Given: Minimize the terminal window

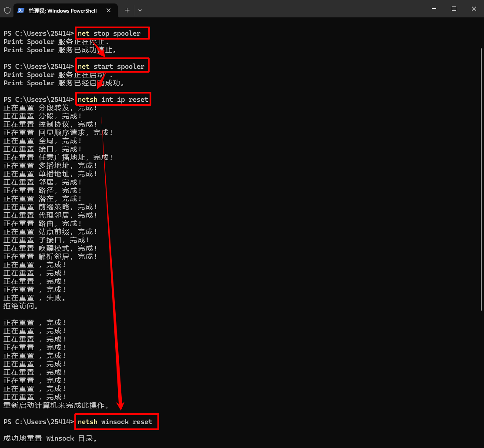Looking at the screenshot, I should (434, 9).
